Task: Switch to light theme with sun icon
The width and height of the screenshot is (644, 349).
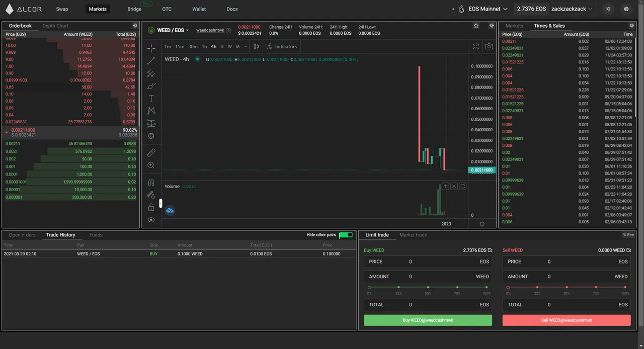Action: (x=608, y=9)
